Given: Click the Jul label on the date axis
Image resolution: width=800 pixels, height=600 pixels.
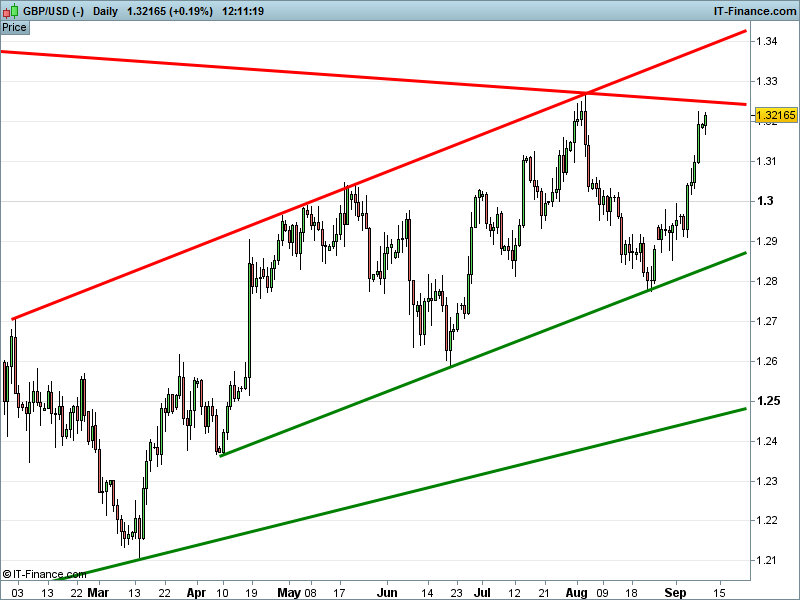Looking at the screenshot, I should click(x=482, y=592).
